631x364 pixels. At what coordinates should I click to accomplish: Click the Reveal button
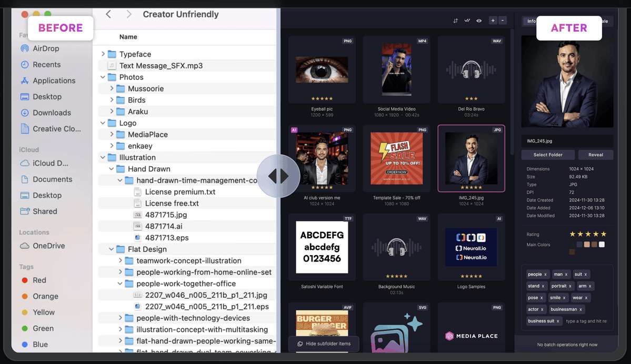[x=596, y=155]
